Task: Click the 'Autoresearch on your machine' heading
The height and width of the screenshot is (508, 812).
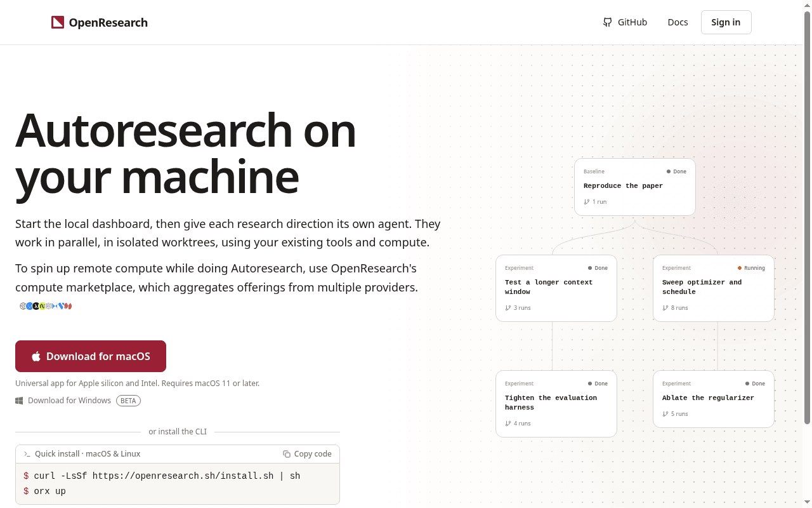Action: [x=185, y=153]
